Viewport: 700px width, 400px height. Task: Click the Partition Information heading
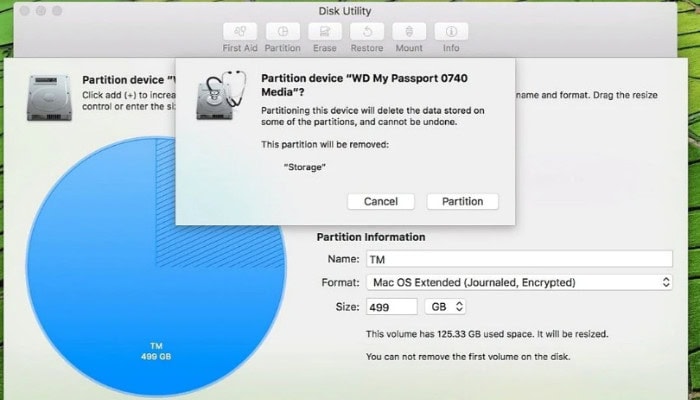point(371,237)
